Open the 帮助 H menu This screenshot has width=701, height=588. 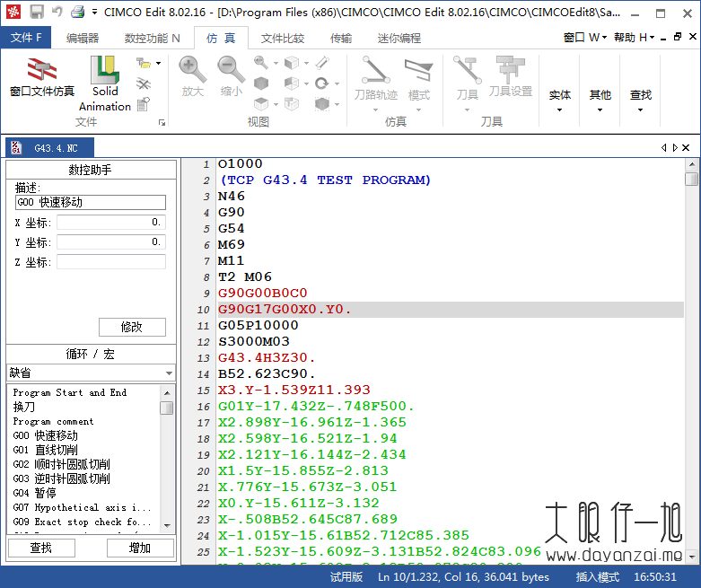click(x=634, y=38)
